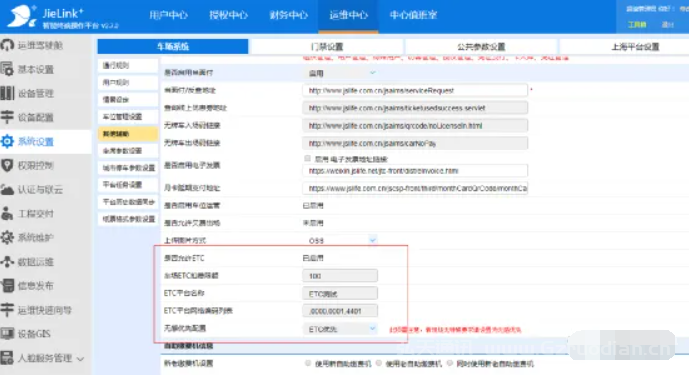This screenshot has width=689, height=375.
Task: Open the 城市停车参数设置 submenu item
Action: click(128, 167)
